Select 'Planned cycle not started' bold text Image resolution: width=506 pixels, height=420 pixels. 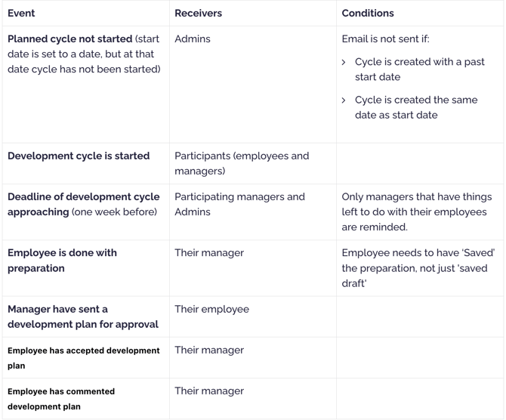click(x=70, y=39)
